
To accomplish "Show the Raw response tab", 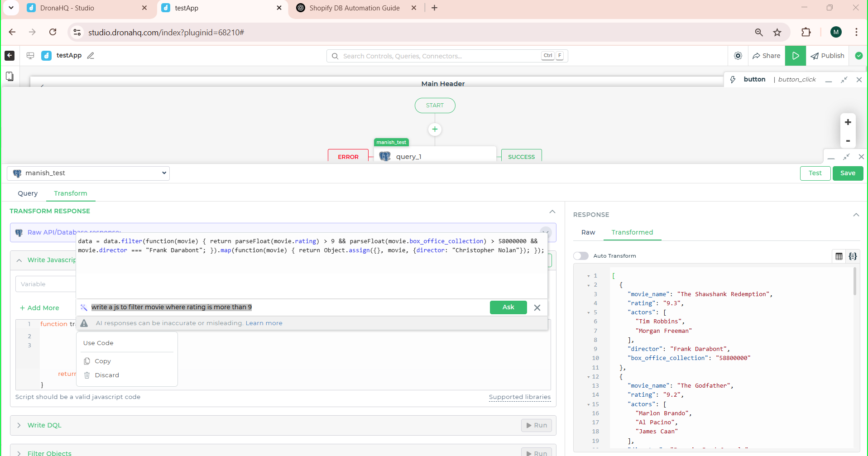I will pos(588,232).
